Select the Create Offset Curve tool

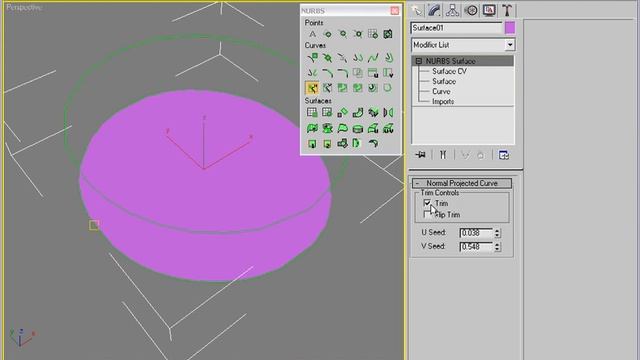[388, 58]
